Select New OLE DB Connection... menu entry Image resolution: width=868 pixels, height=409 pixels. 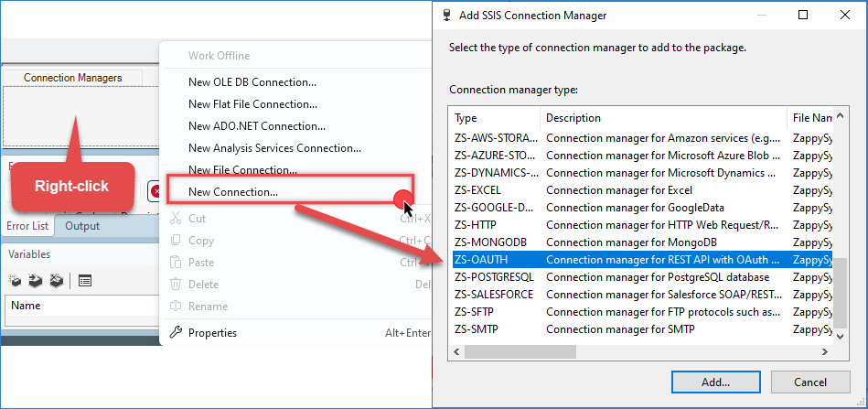252,82
